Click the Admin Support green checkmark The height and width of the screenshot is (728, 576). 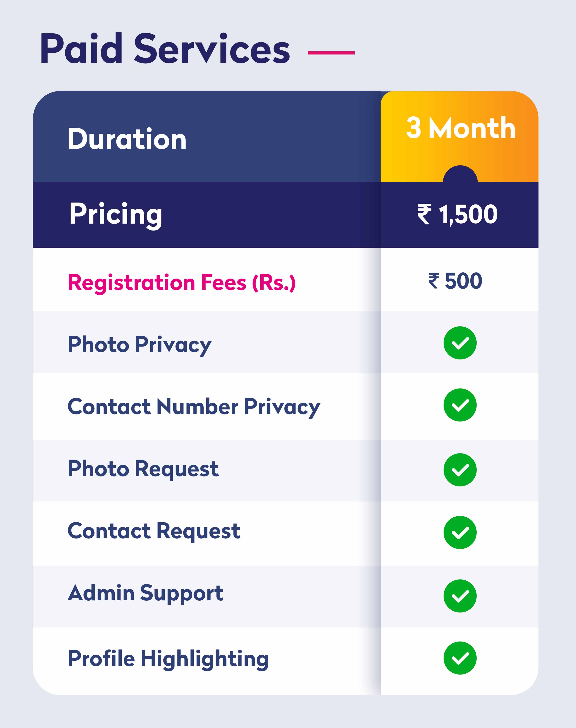(460, 596)
